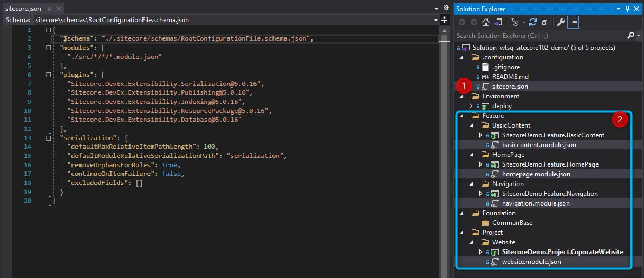
Task: Click the website.module.json JSON file icon
Action: click(495, 262)
